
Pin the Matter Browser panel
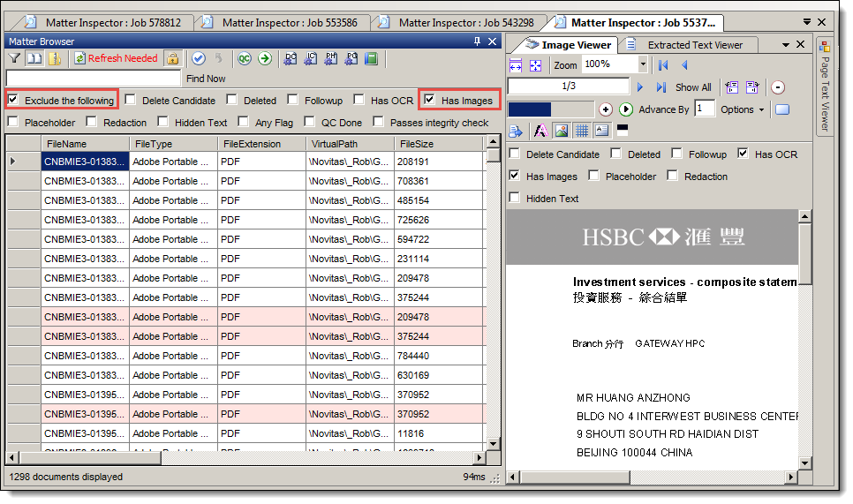tap(477, 41)
